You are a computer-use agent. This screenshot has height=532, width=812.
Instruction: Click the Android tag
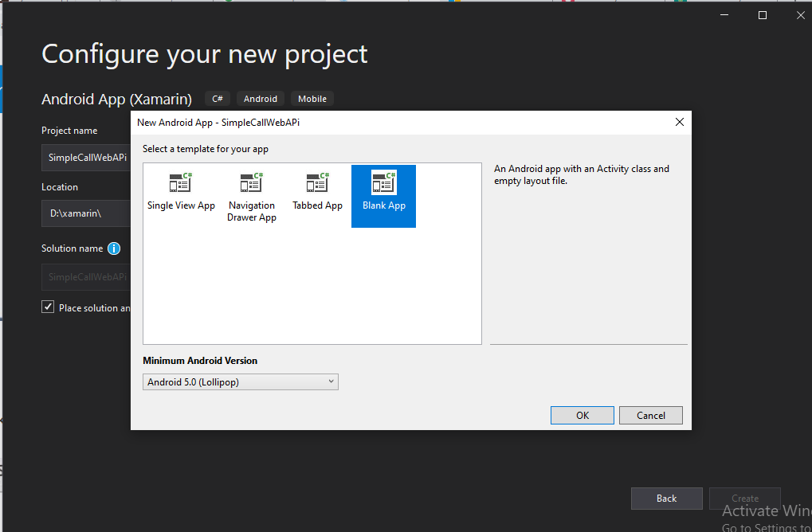tap(261, 99)
